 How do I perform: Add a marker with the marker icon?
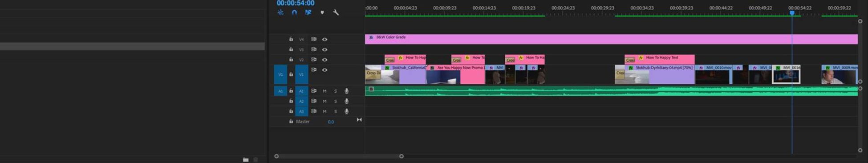coord(322,12)
